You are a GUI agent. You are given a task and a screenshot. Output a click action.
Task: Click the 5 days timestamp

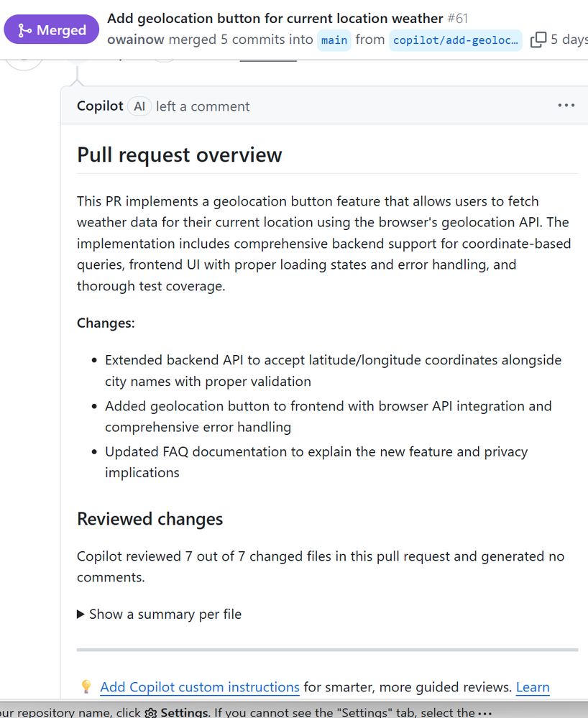[569, 40]
